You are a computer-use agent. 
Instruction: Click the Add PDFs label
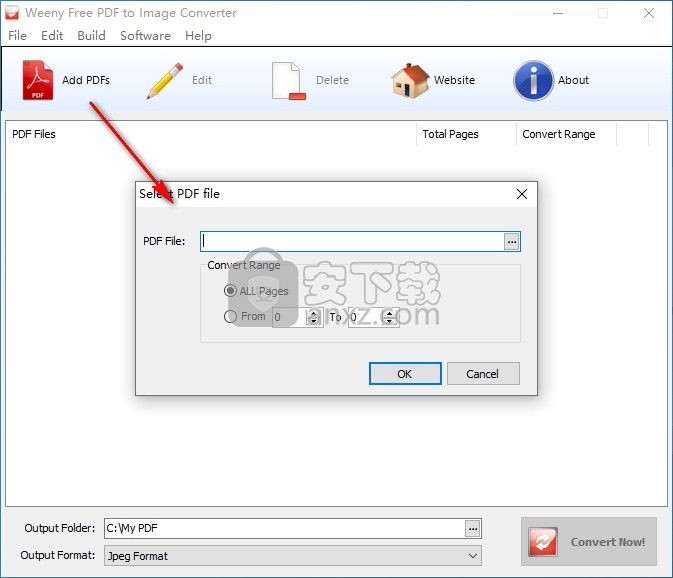point(86,80)
